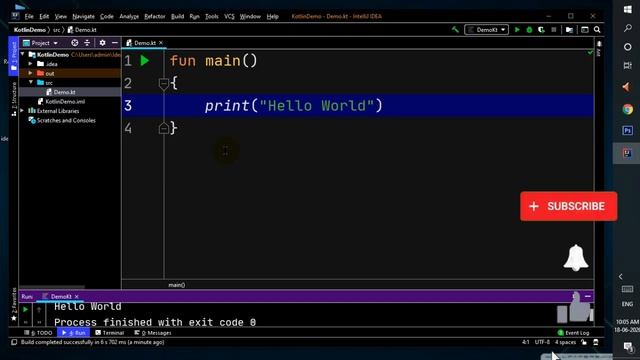This screenshot has width=640, height=360.
Task: Open Google Chrome from taskbar
Action: (628, 109)
